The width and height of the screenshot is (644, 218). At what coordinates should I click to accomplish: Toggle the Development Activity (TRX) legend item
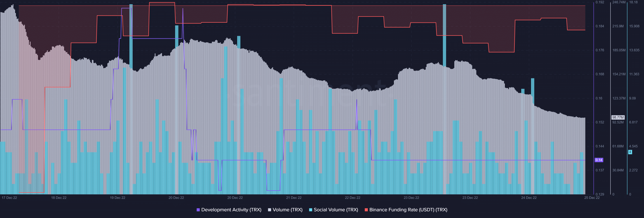pyautogui.click(x=229, y=210)
